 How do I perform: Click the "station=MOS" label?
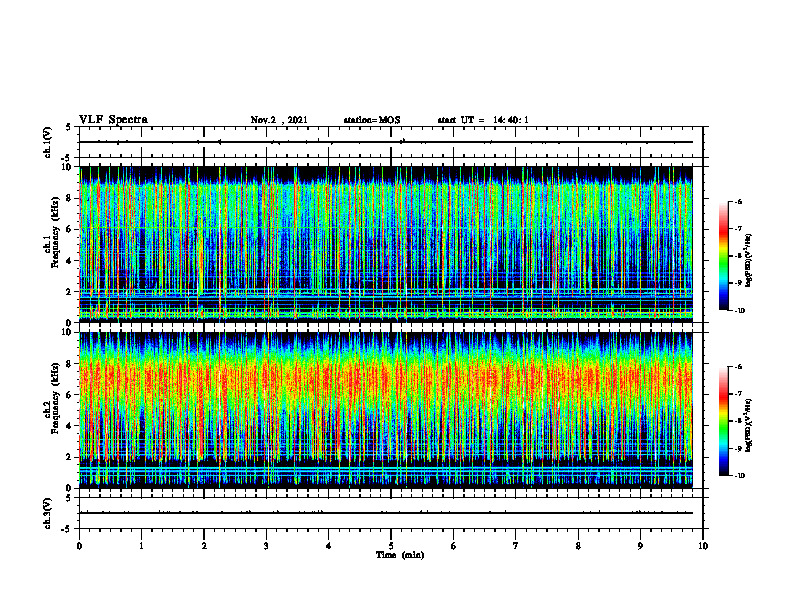click(x=372, y=120)
